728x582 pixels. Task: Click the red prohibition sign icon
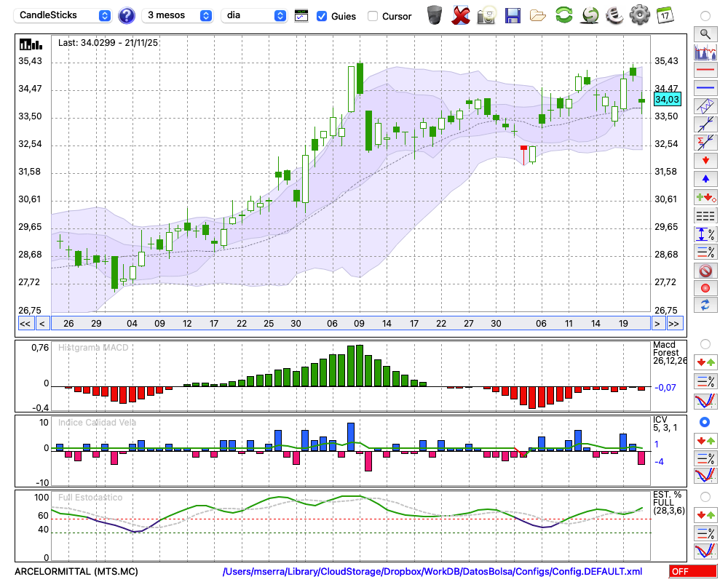click(705, 271)
